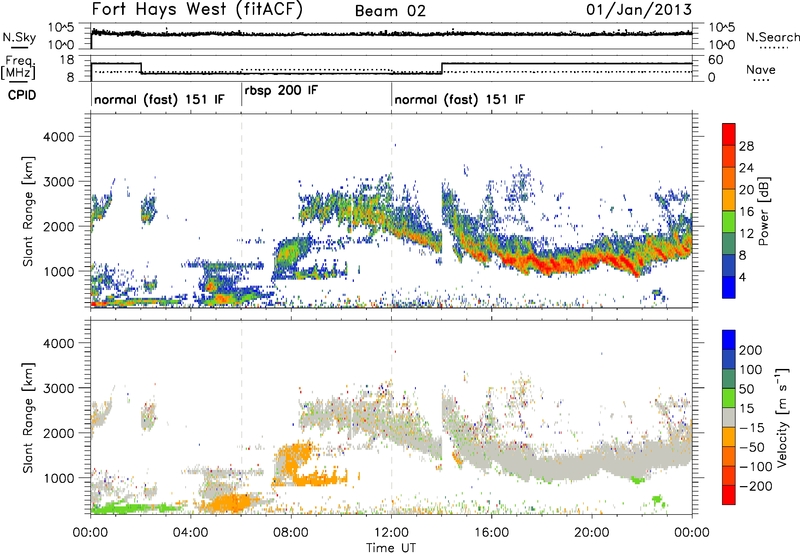Image resolution: width=800 pixels, height=554 pixels.
Task: Click the left '10^5' noise axis tick
Action: click(x=61, y=28)
